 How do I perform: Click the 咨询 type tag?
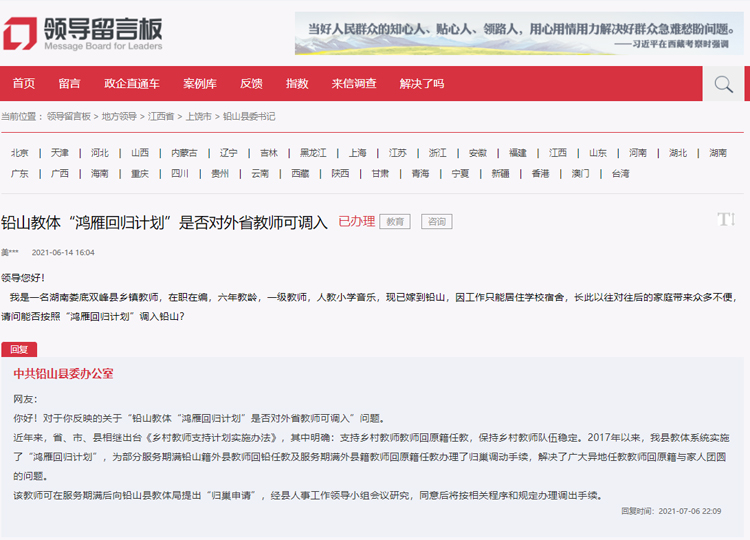point(436,222)
